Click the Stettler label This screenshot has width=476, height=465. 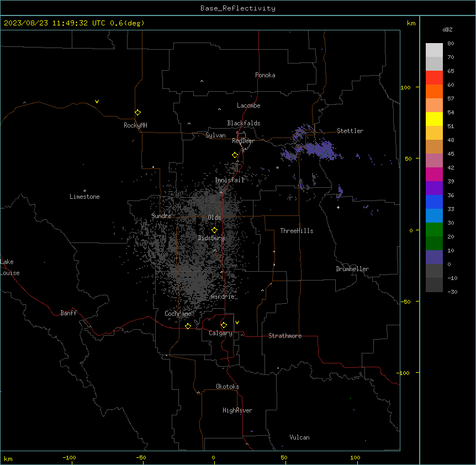point(350,131)
